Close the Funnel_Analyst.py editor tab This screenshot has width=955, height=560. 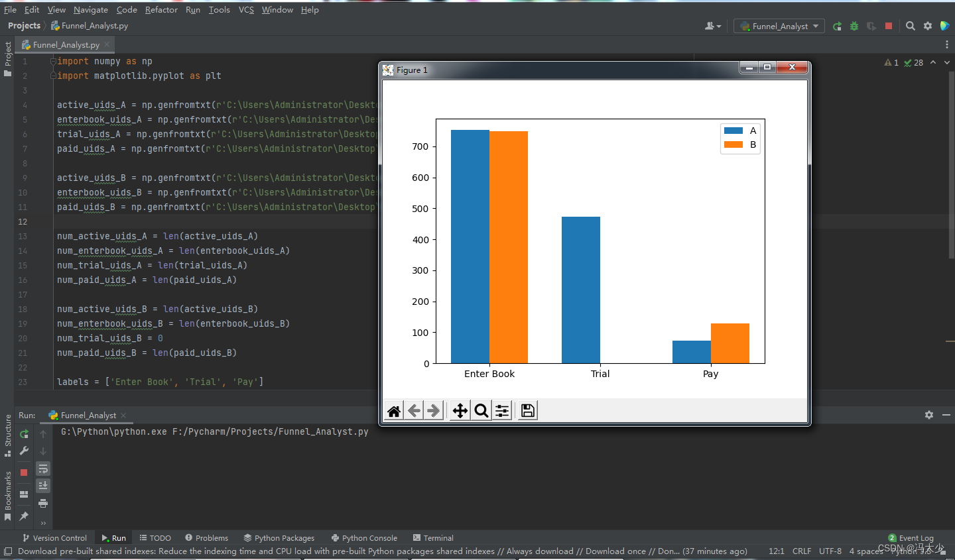pos(107,44)
